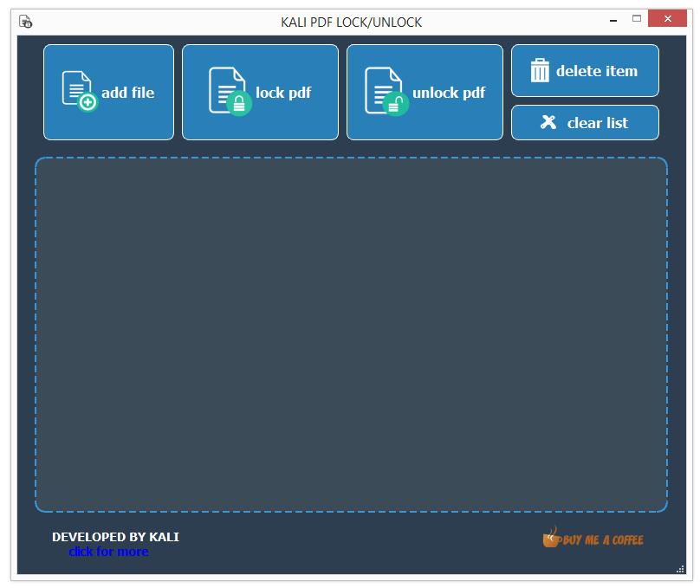Click the add file button
The width and height of the screenshot is (700, 588).
coord(108,93)
